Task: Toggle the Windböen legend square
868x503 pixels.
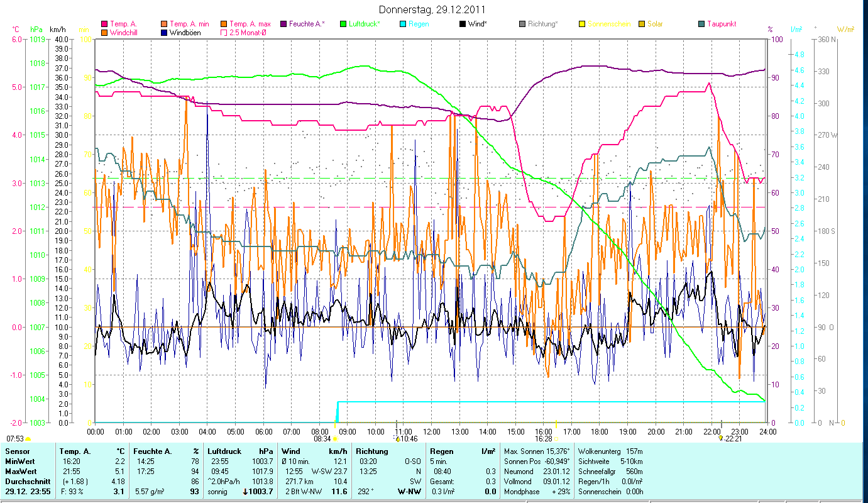Action: [x=164, y=32]
